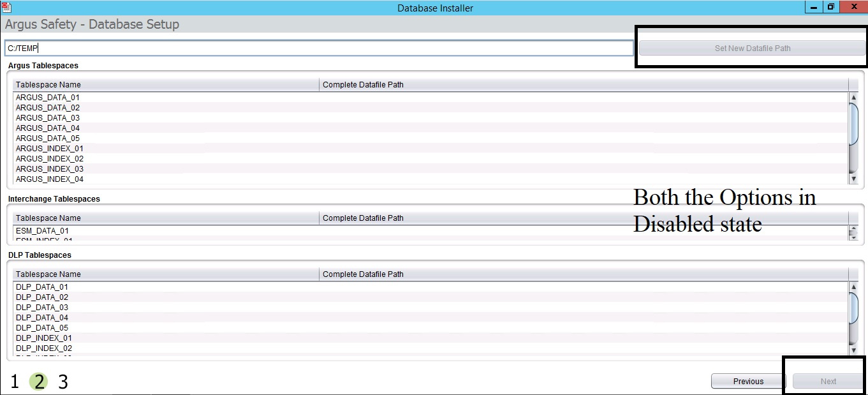This screenshot has width=868, height=395.
Task: Select DLP_DATA_04 tablespace row
Action: tap(430, 317)
